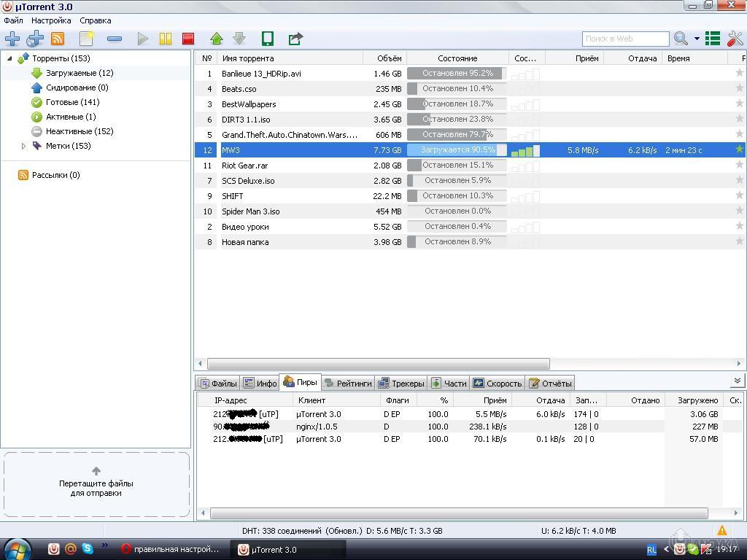This screenshot has height=560, width=747.
Task: Stop torrent with the red stop icon
Action: 189,39
